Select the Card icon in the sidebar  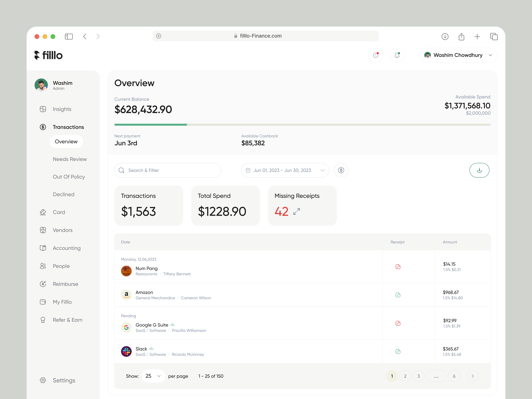click(x=43, y=212)
